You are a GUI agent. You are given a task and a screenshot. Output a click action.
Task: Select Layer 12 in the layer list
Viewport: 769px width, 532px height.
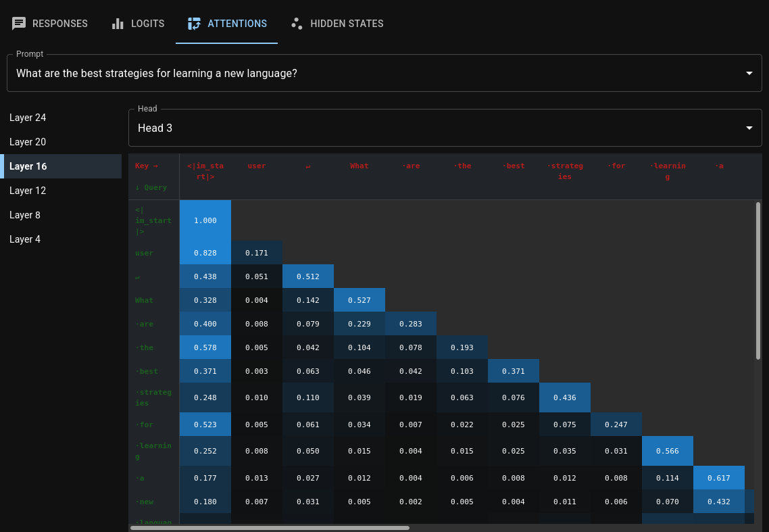click(x=61, y=191)
